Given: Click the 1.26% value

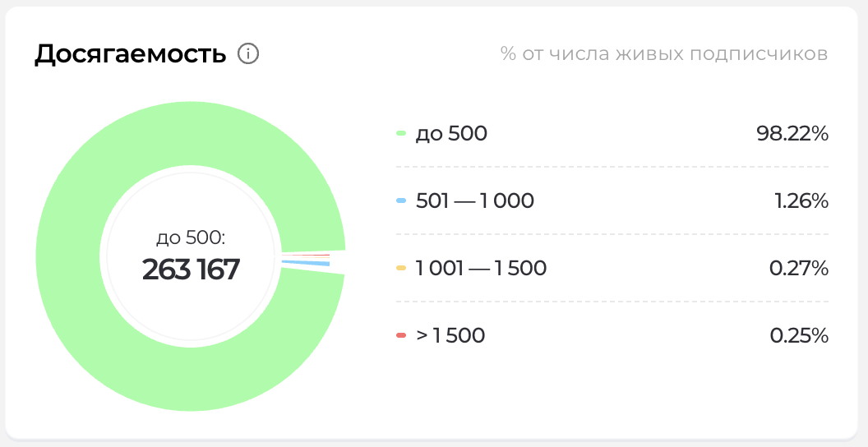Looking at the screenshot, I should pyautogui.click(x=801, y=200).
